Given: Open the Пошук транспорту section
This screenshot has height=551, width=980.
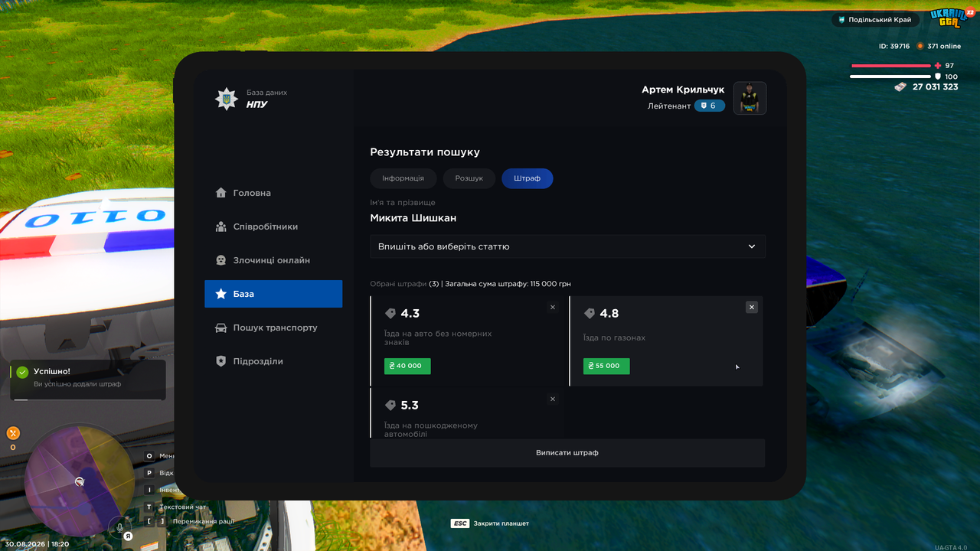Looking at the screenshot, I should point(273,328).
